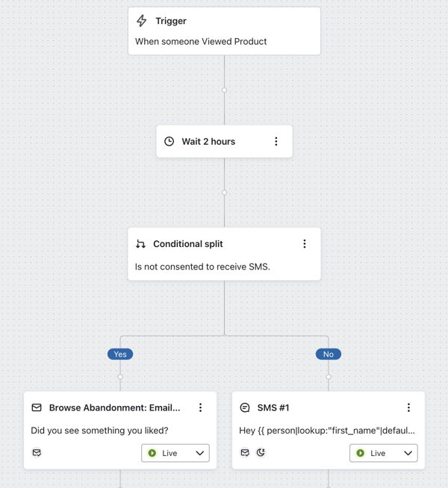
Task: Click the clock icon on Wait step
Action: pos(169,141)
